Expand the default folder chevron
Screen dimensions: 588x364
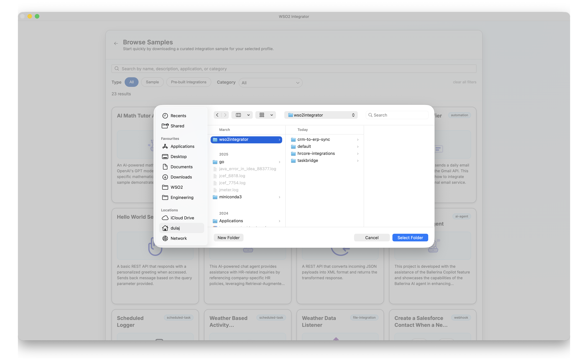[358, 147]
